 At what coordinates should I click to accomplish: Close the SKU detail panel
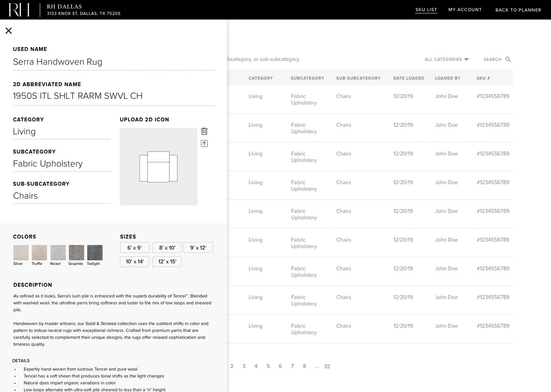tap(8, 31)
